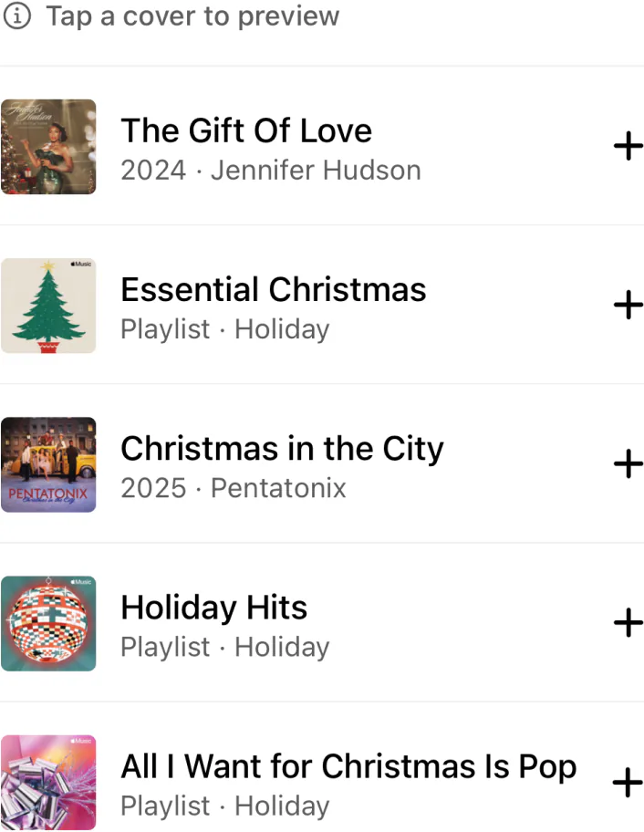Preview the Pentatonix album cover
The height and width of the screenshot is (832, 644).
coord(48,464)
